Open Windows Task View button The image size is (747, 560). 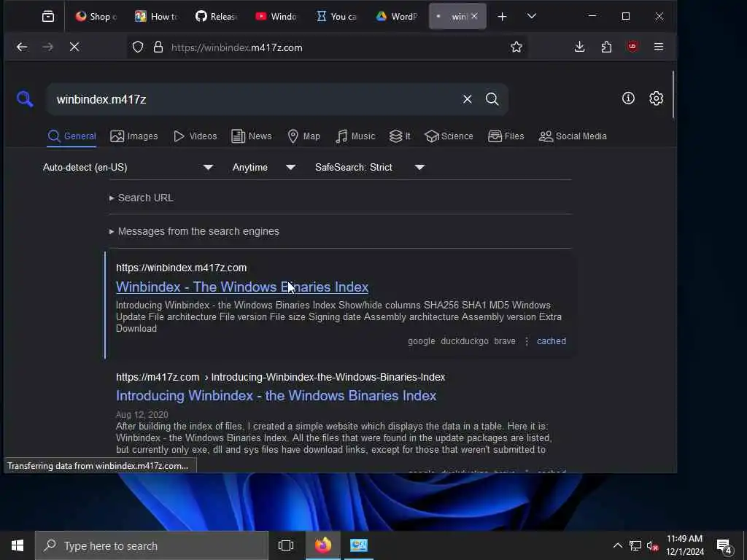[x=286, y=545]
